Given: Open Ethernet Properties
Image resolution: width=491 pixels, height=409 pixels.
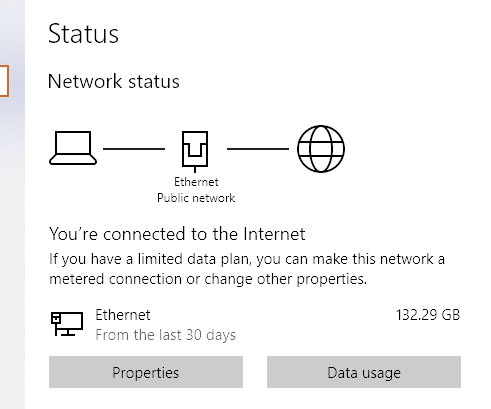Looking at the screenshot, I should click(146, 372).
